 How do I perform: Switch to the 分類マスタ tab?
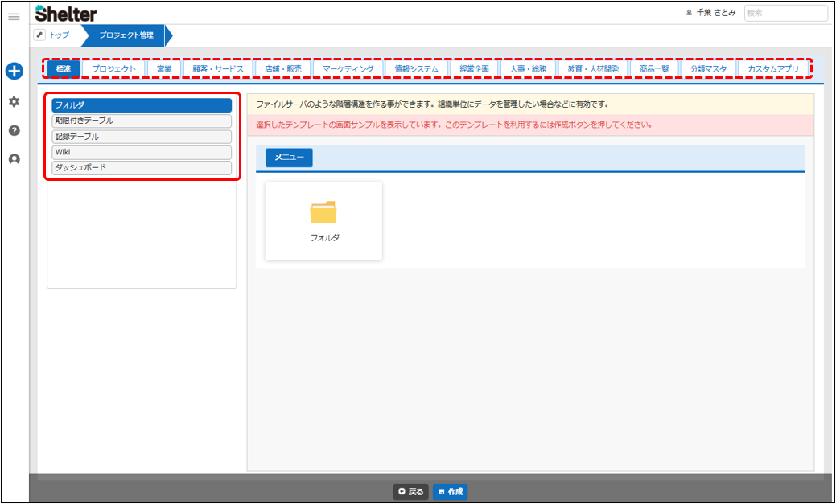coord(708,69)
